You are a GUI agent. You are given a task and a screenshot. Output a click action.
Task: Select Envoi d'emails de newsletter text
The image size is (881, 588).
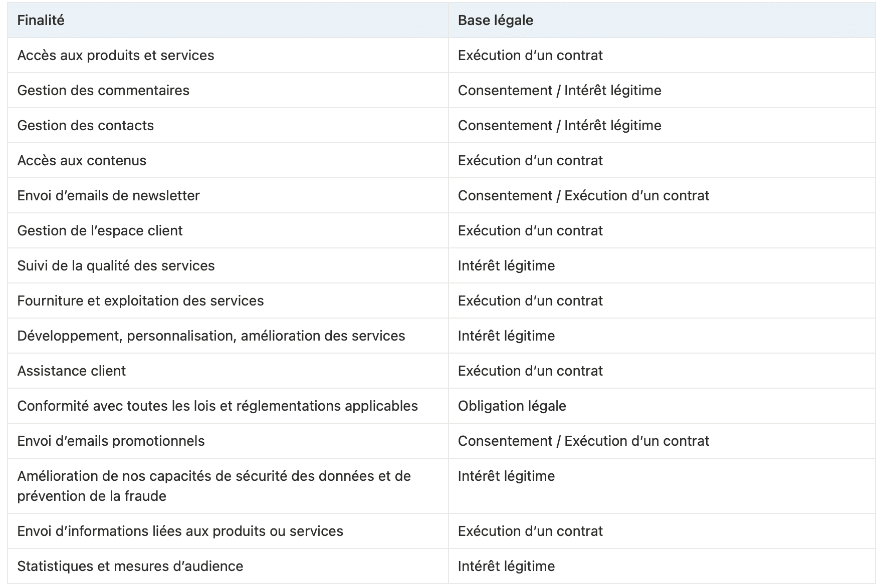(108, 195)
